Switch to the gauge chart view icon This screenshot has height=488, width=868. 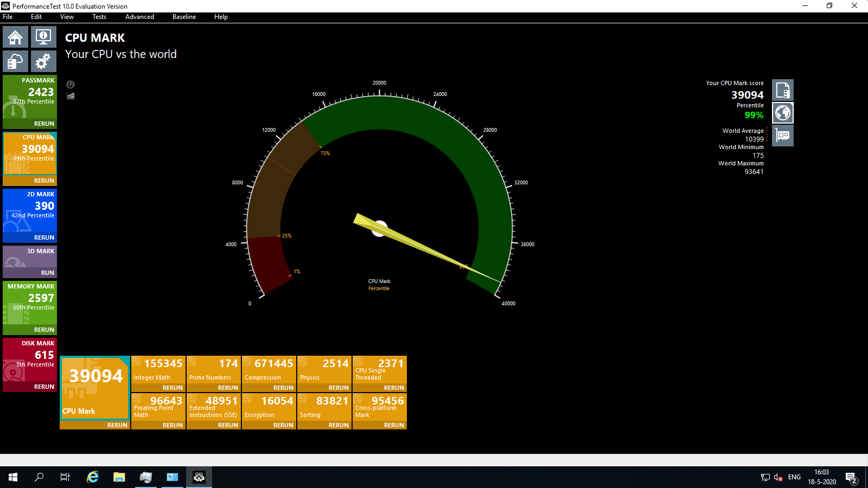pyautogui.click(x=71, y=85)
